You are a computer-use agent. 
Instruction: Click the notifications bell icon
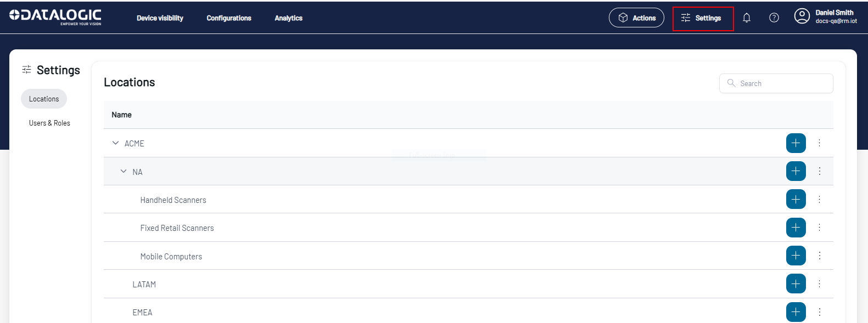[746, 18]
